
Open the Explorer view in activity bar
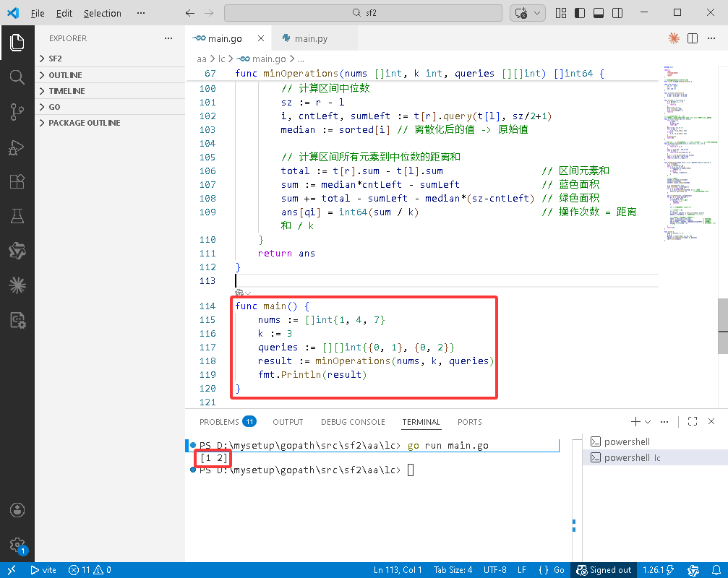[x=17, y=43]
